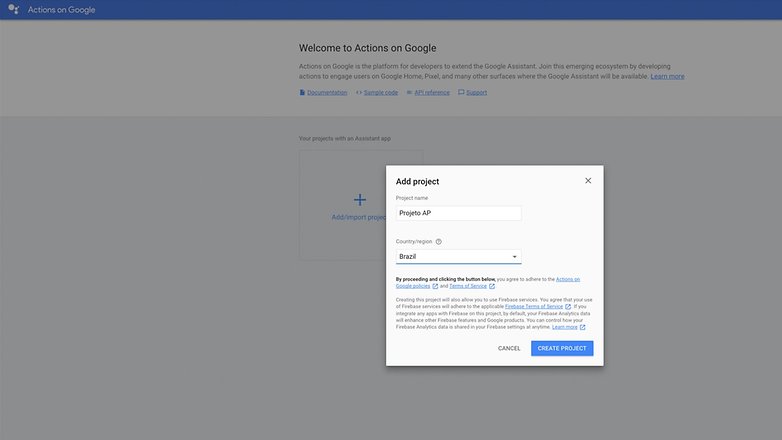Click the 'Your projects with an Assistant app' text
Image resolution: width=782 pixels, height=440 pixels.
click(x=345, y=139)
